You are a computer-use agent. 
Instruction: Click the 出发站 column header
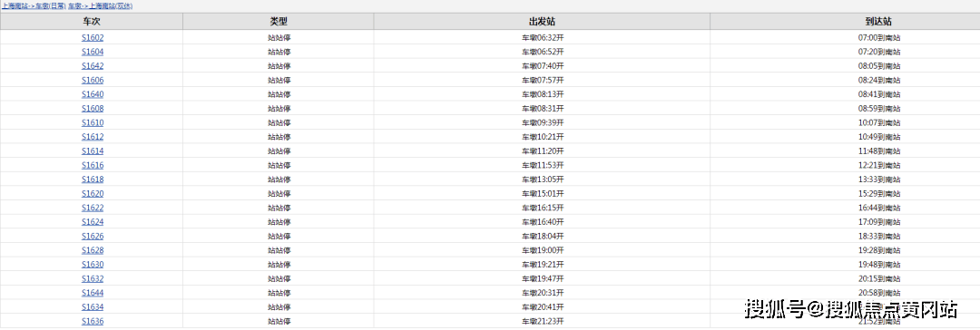pyautogui.click(x=542, y=21)
